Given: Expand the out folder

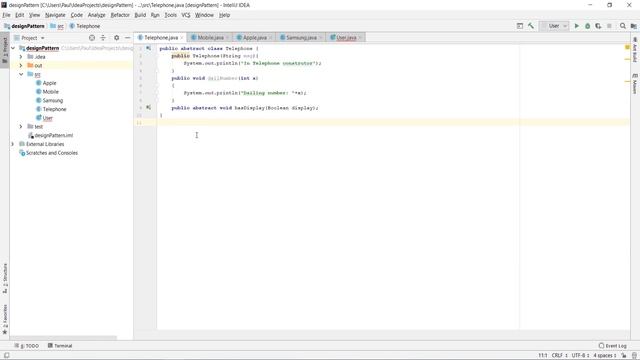Looking at the screenshot, I should click(21, 65).
